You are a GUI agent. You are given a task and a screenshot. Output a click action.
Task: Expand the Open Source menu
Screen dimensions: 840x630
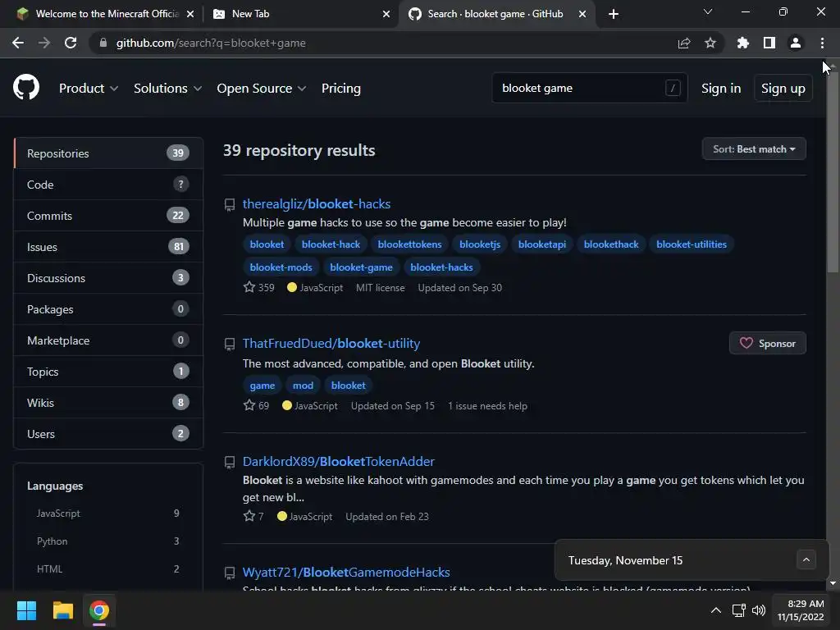[x=262, y=89]
